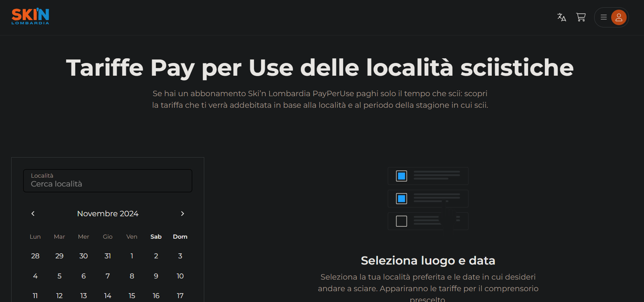This screenshot has width=644, height=302.
Task: Select November 3 date
Action: click(x=180, y=256)
